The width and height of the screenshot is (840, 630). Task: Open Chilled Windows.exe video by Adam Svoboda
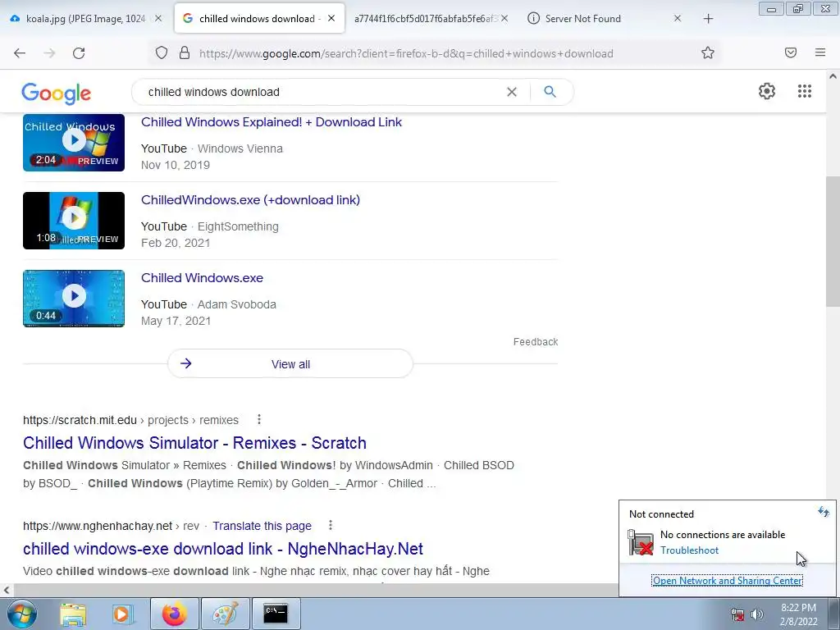click(202, 278)
